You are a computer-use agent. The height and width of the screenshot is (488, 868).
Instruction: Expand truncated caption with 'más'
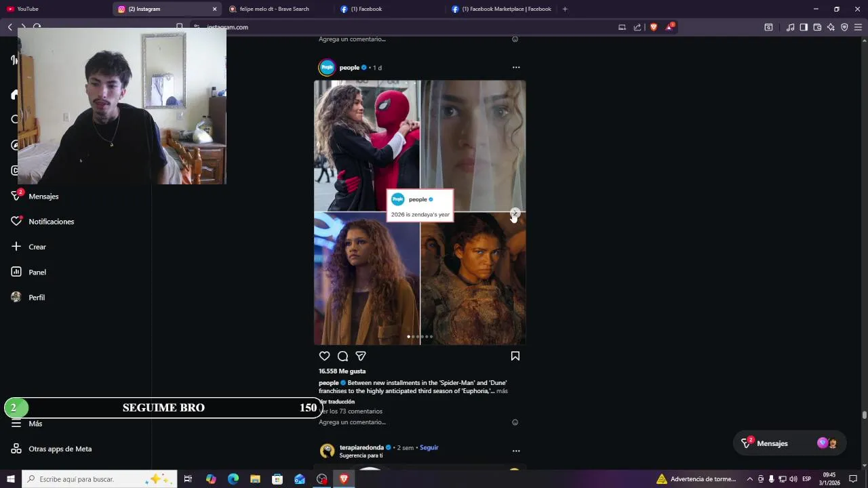502,391
